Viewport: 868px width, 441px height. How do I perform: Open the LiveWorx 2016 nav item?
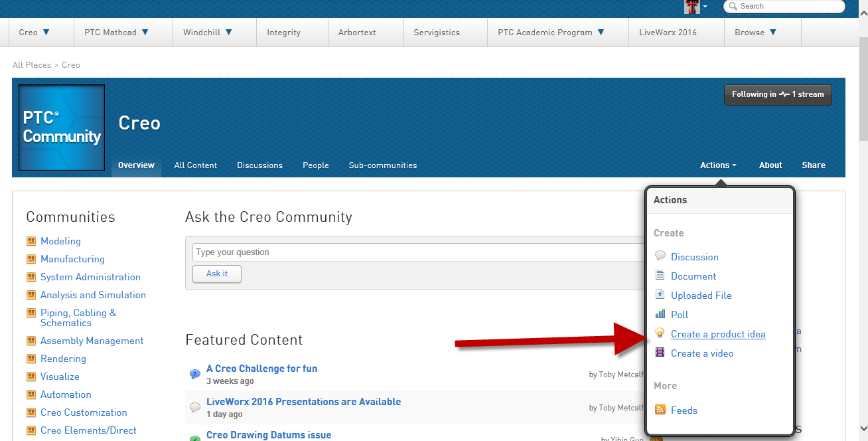tap(668, 32)
